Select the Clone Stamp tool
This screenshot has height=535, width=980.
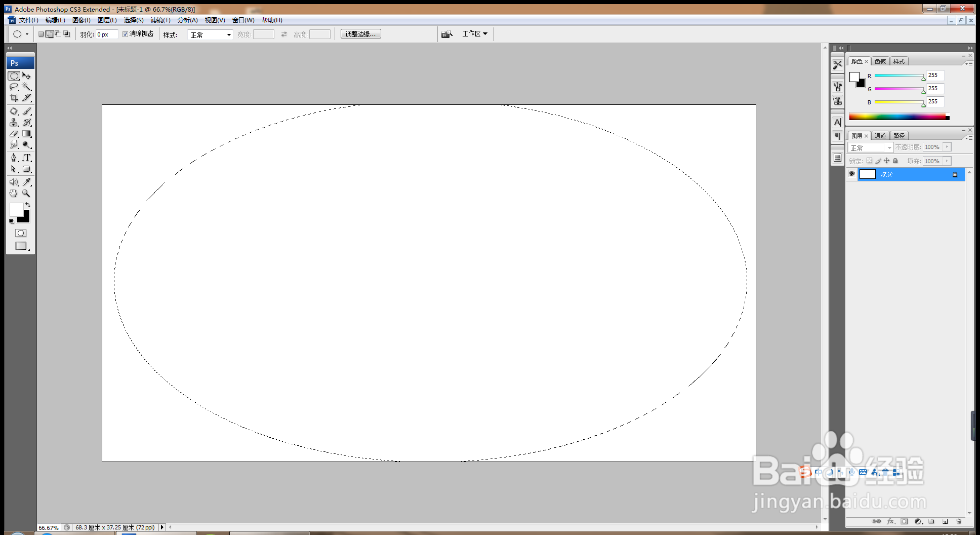(x=14, y=122)
